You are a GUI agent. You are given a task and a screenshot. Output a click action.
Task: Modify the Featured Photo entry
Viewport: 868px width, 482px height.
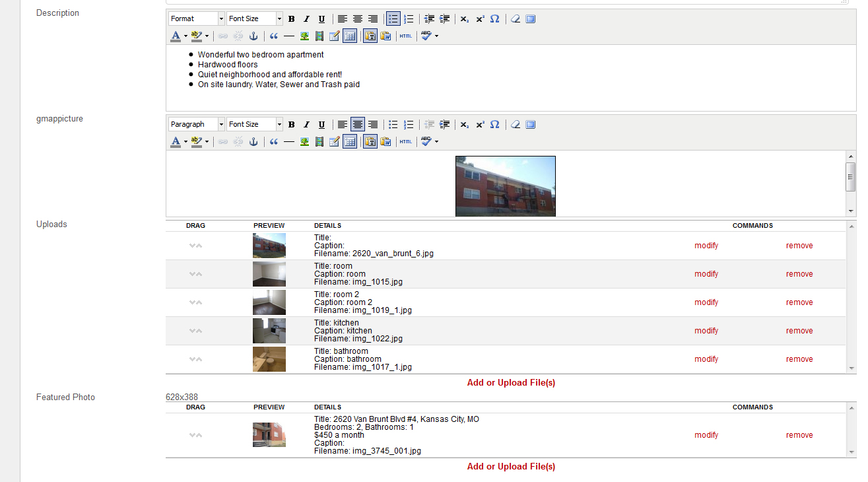tap(706, 435)
